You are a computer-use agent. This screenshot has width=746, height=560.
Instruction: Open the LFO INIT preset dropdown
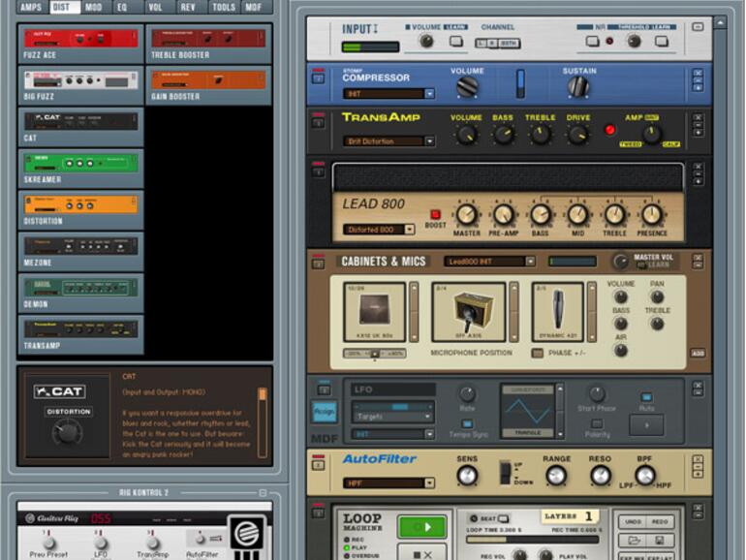tap(429, 434)
